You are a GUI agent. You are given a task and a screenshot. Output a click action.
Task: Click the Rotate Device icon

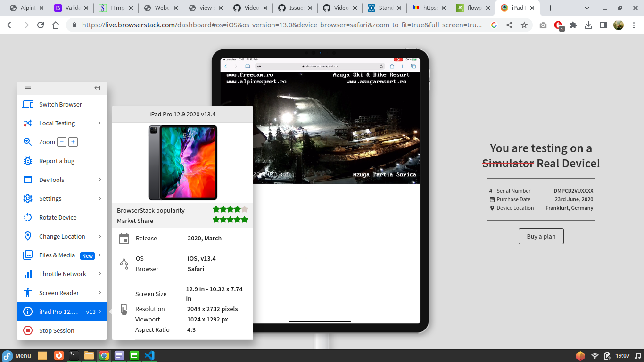tap(28, 217)
